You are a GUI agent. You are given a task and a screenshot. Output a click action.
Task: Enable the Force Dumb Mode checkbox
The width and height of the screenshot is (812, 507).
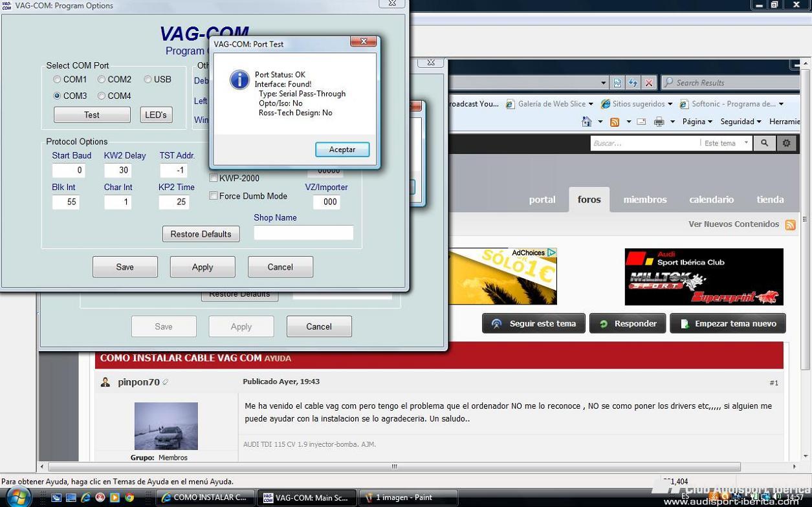coord(214,196)
